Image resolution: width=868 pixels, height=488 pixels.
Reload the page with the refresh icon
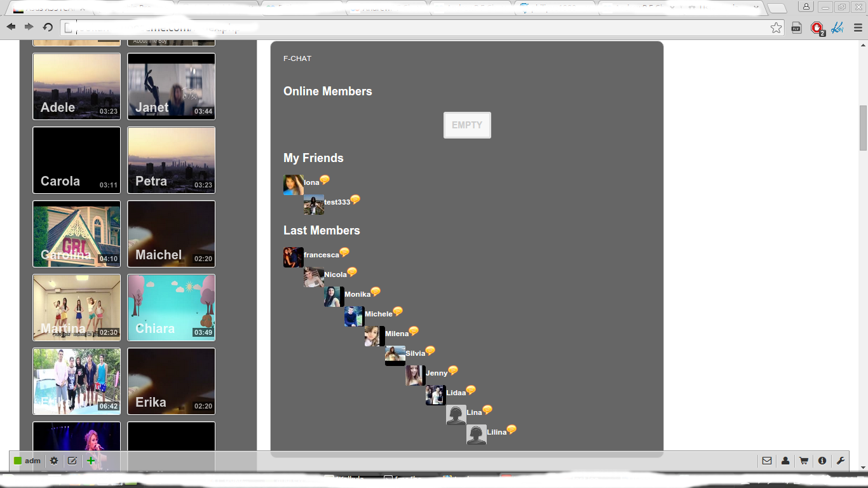[48, 27]
